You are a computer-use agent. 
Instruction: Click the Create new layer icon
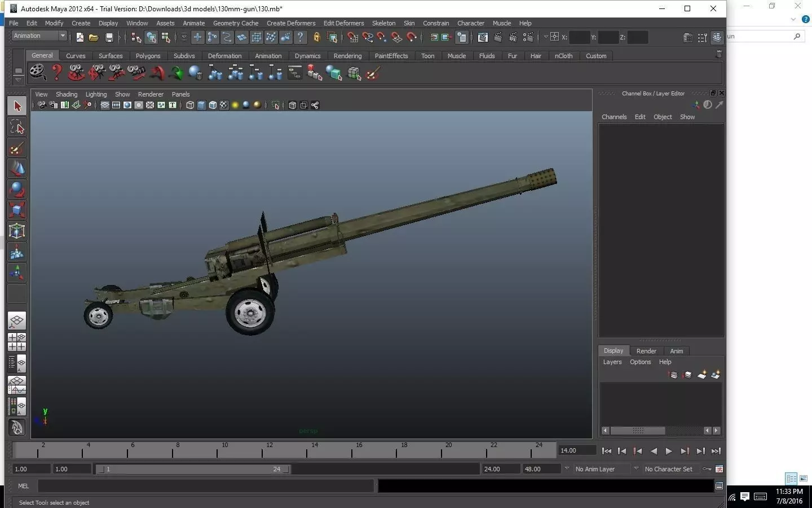(x=702, y=374)
